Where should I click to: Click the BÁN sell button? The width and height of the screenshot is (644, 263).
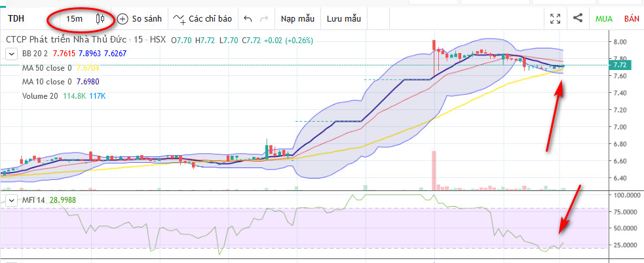pyautogui.click(x=632, y=19)
